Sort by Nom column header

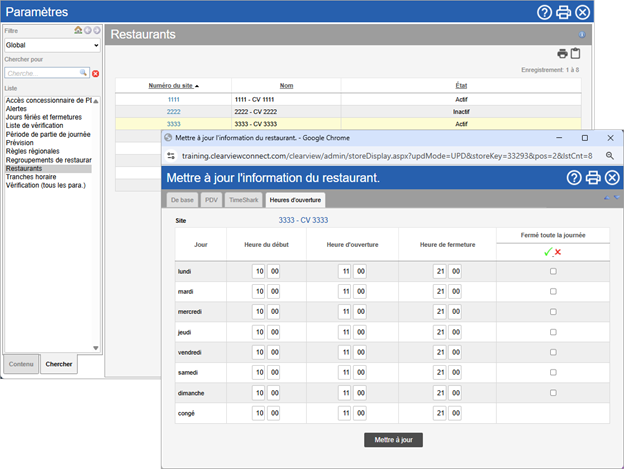287,86
